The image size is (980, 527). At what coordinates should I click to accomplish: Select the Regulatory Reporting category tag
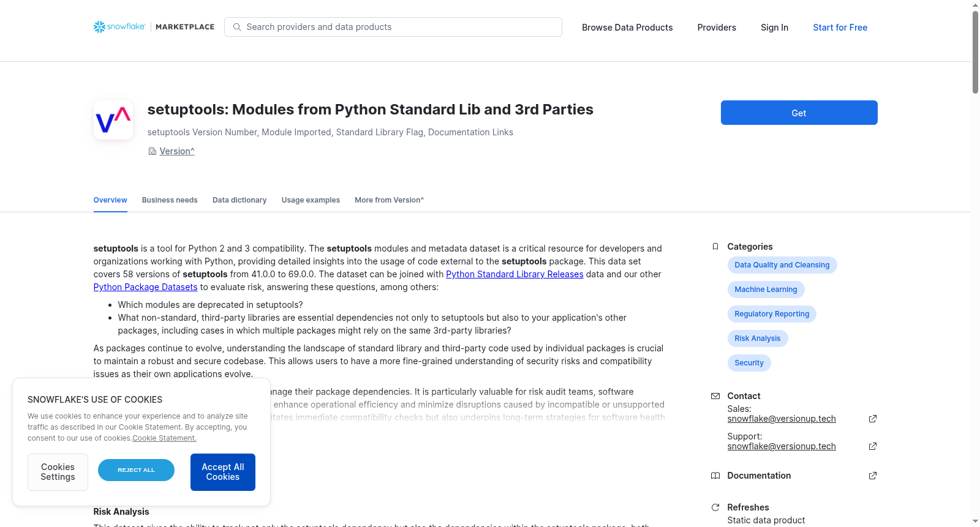pos(772,314)
